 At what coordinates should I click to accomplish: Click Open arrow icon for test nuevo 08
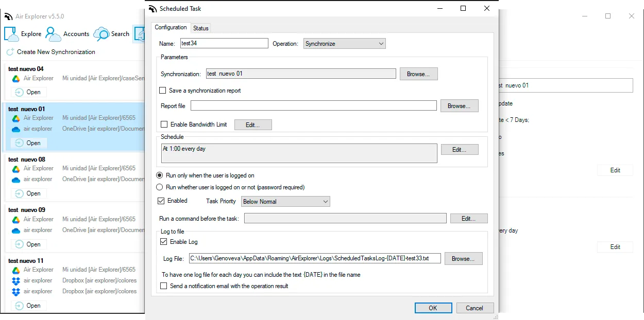click(x=20, y=194)
